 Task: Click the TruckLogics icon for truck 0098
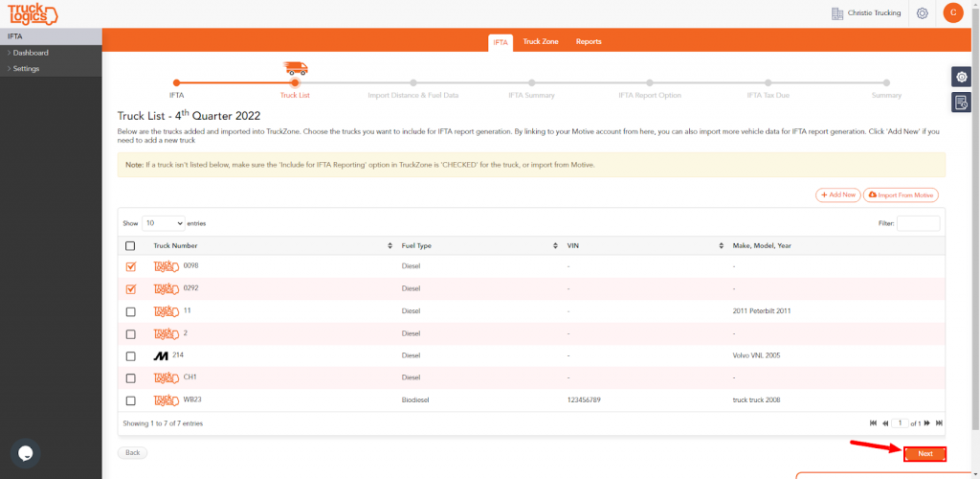click(x=167, y=267)
